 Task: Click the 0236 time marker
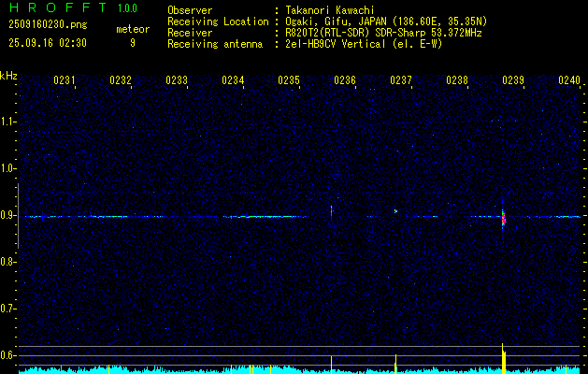[x=345, y=80]
